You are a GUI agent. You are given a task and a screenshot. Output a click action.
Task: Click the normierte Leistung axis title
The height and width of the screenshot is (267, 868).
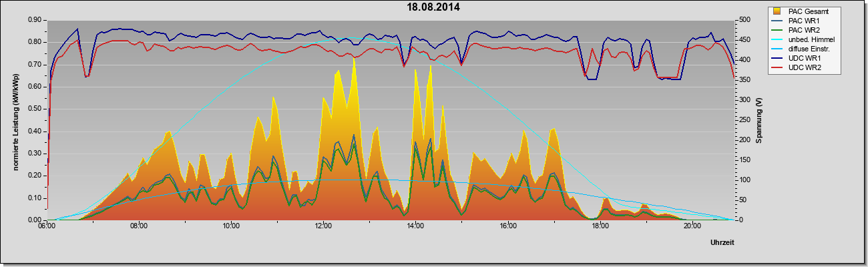coord(15,120)
